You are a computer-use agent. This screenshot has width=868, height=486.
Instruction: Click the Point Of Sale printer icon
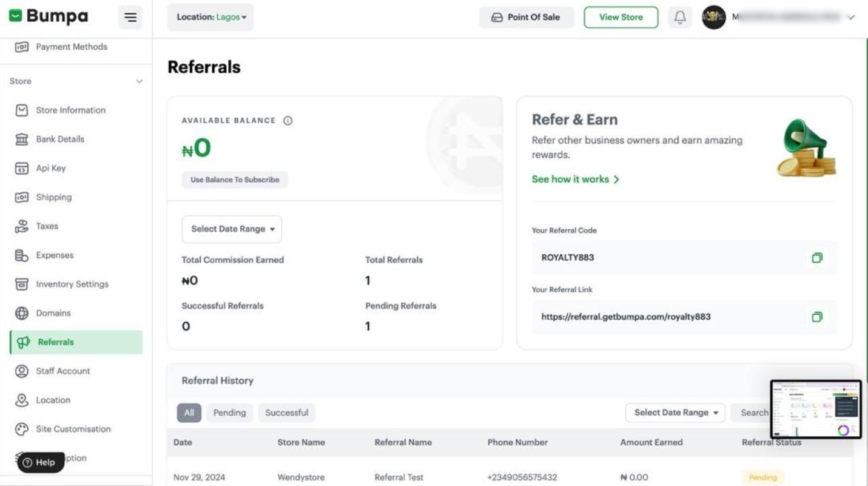(497, 18)
